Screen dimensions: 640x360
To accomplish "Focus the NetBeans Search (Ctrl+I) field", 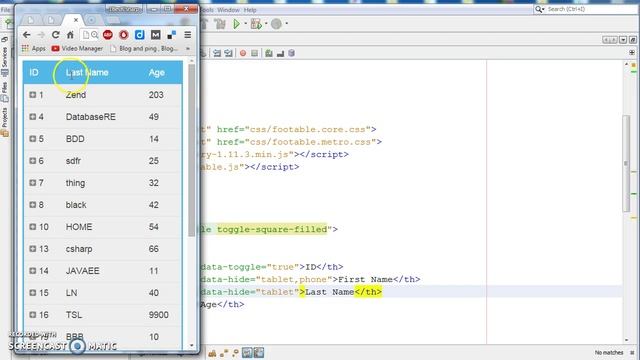I will [586, 9].
